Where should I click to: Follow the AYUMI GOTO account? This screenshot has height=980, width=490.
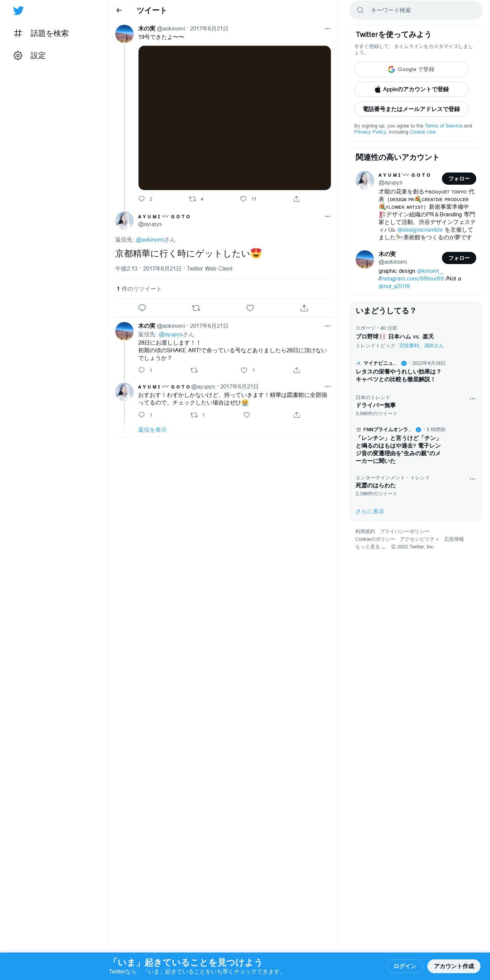[459, 179]
